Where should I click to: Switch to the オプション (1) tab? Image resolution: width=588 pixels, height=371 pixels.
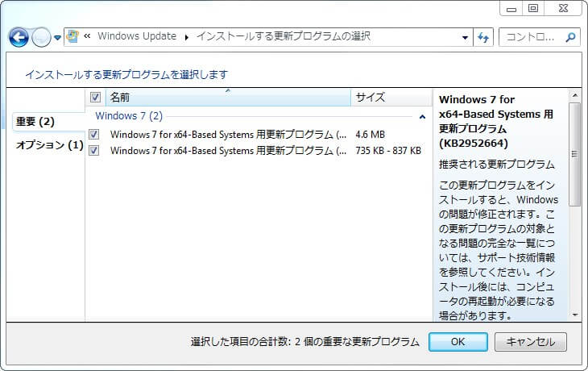pos(49,145)
